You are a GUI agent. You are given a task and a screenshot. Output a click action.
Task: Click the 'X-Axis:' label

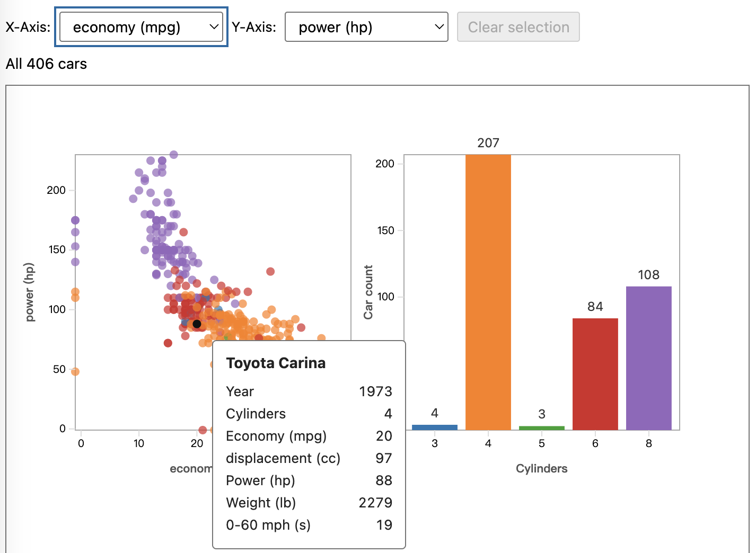(28, 27)
